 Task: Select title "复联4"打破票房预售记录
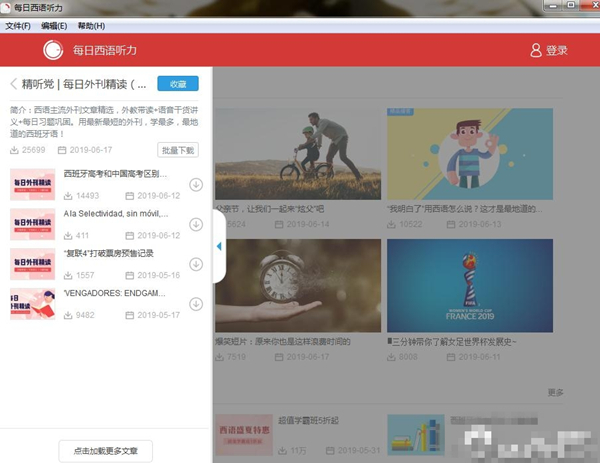[x=109, y=253]
